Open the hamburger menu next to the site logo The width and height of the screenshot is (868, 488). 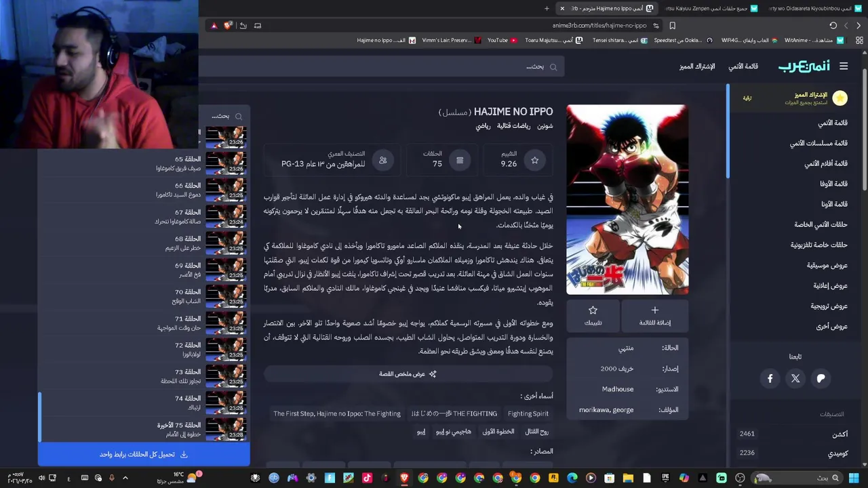(844, 66)
